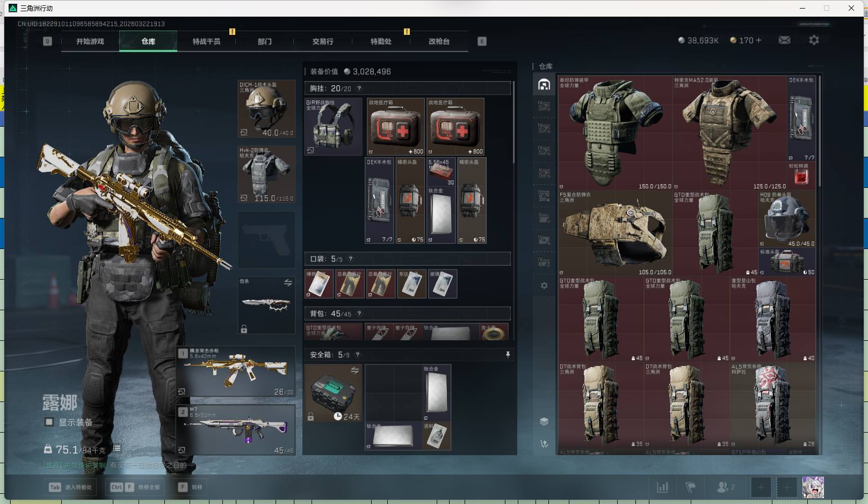This screenshot has height=504, width=868.
Task: Swap the safe box via arrows icon
Action: coord(355,370)
